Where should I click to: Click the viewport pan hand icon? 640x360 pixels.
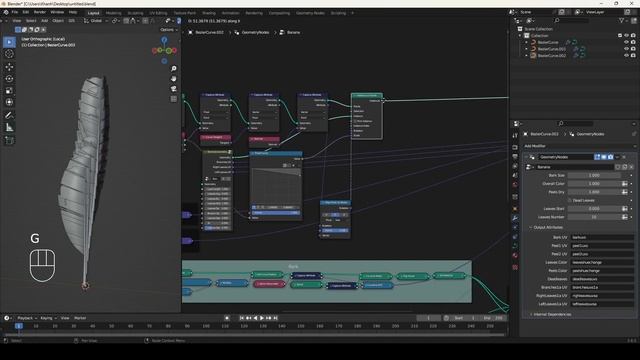[173, 78]
